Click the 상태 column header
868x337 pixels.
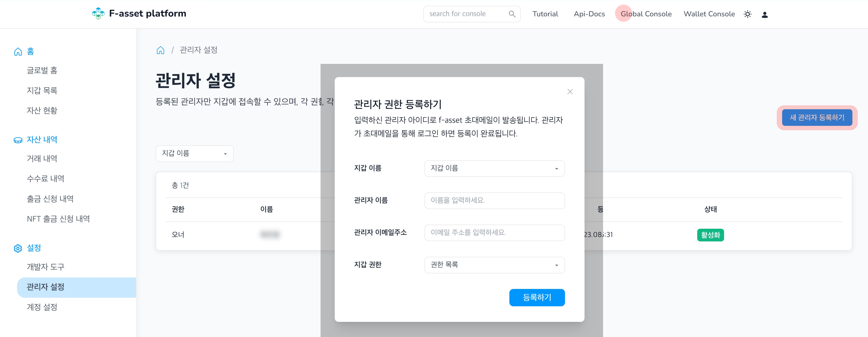pyautogui.click(x=710, y=209)
